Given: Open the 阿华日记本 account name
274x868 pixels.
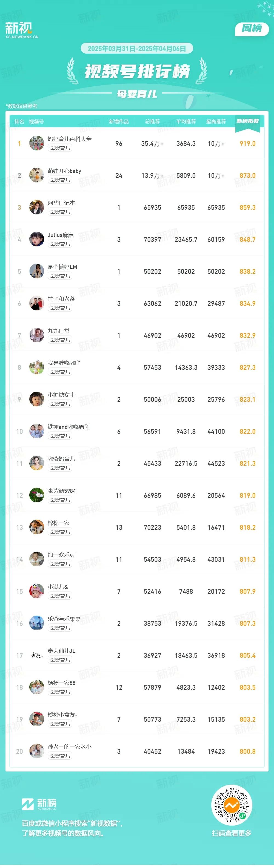Looking at the screenshot, I should [61, 203].
